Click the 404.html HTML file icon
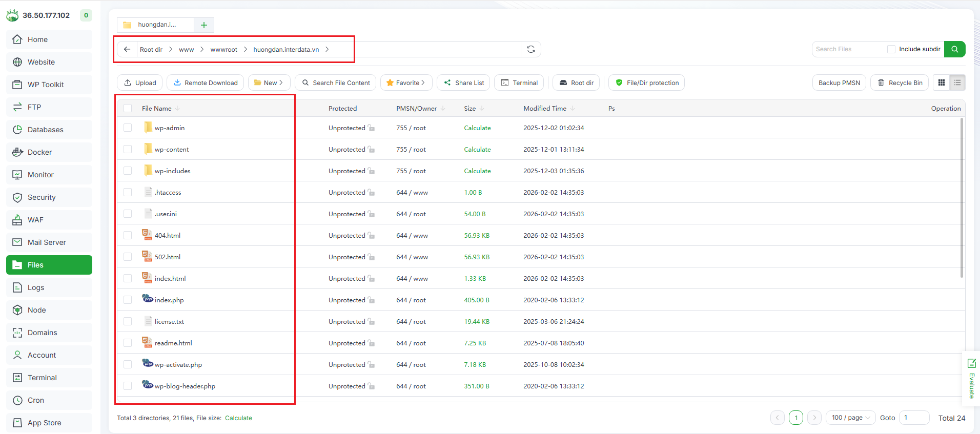Image resolution: width=980 pixels, height=434 pixels. pos(147,235)
